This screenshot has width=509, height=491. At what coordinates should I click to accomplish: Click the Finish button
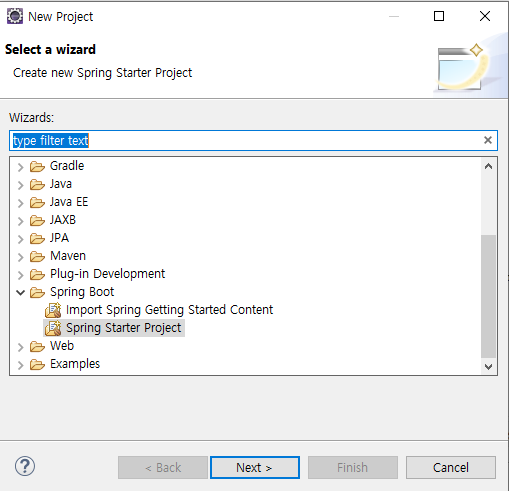(353, 467)
